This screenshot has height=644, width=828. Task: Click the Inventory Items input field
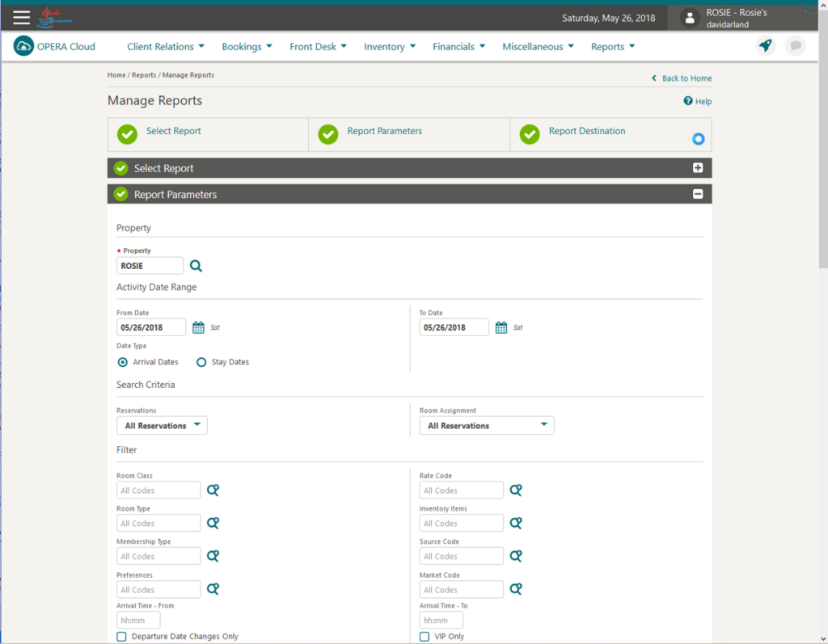tap(462, 523)
